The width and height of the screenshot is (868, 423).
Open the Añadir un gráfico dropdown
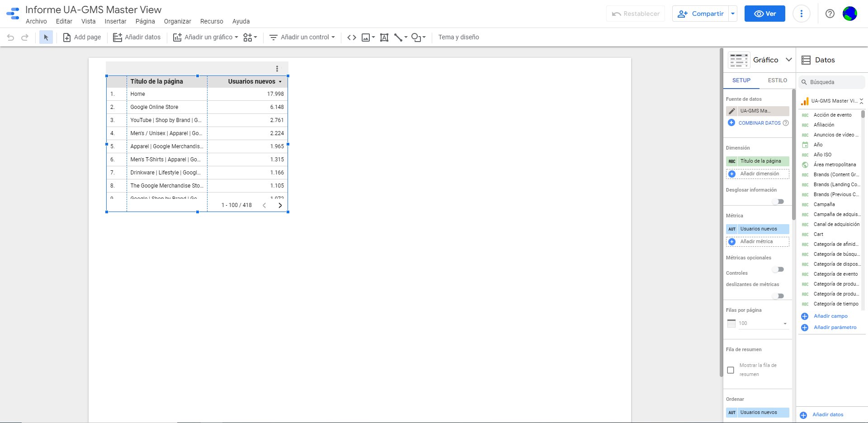coord(205,38)
